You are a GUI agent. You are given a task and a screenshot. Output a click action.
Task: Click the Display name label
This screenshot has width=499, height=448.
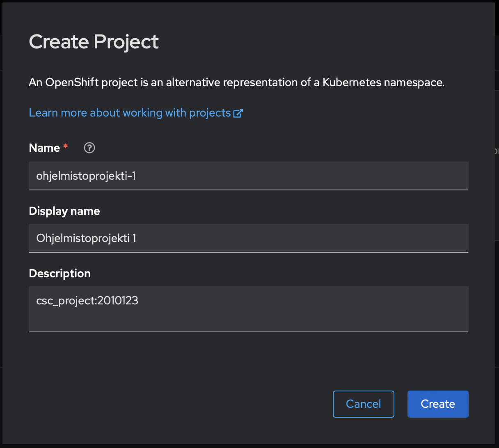(x=64, y=211)
